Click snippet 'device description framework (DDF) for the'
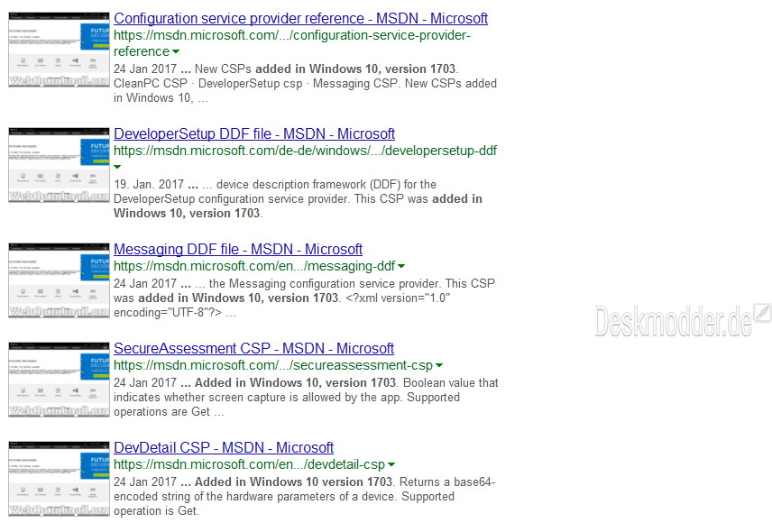Screen dimensions: 772x532 pos(326,185)
